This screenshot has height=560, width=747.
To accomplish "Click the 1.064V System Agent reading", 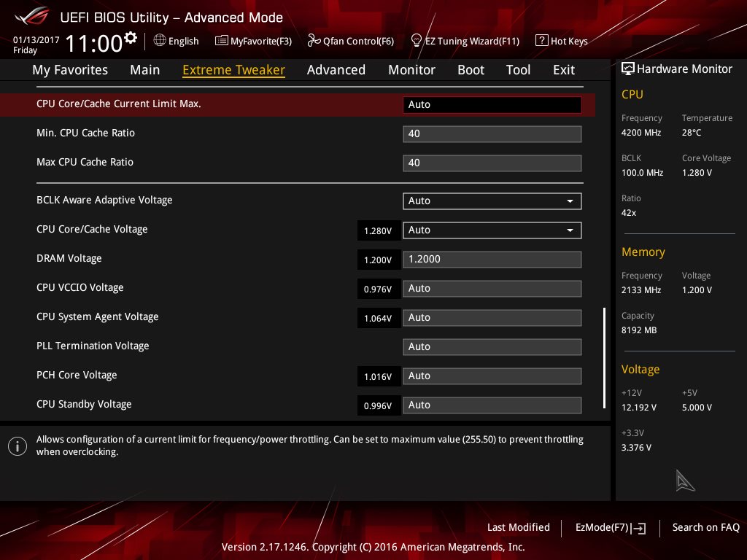I will (x=379, y=318).
